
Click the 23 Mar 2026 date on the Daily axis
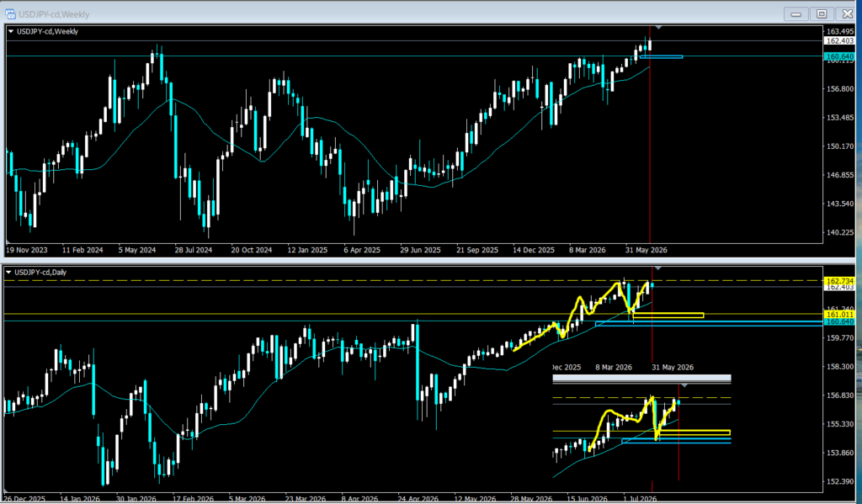pyautogui.click(x=306, y=499)
